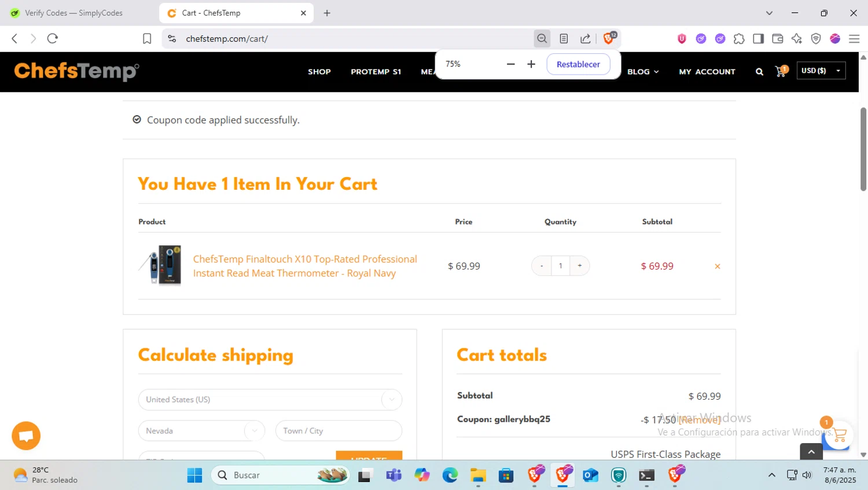Open the weather widget showing 28°C

point(46,476)
